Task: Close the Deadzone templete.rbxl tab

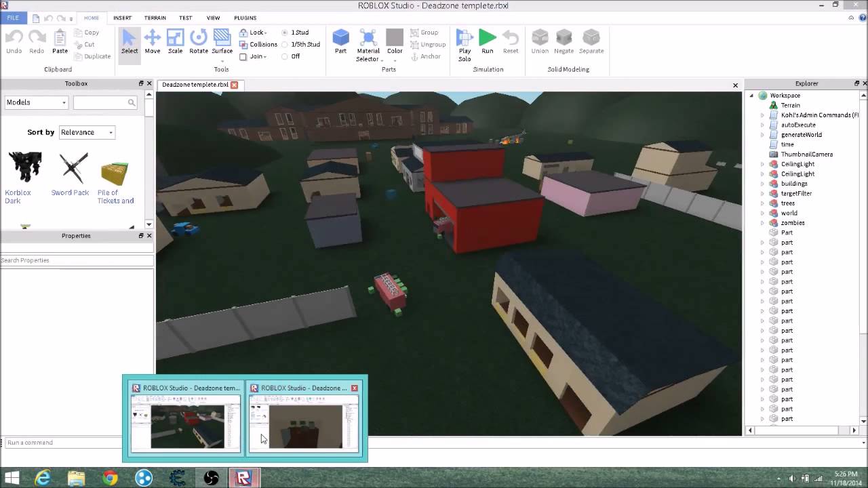Action: [x=234, y=85]
